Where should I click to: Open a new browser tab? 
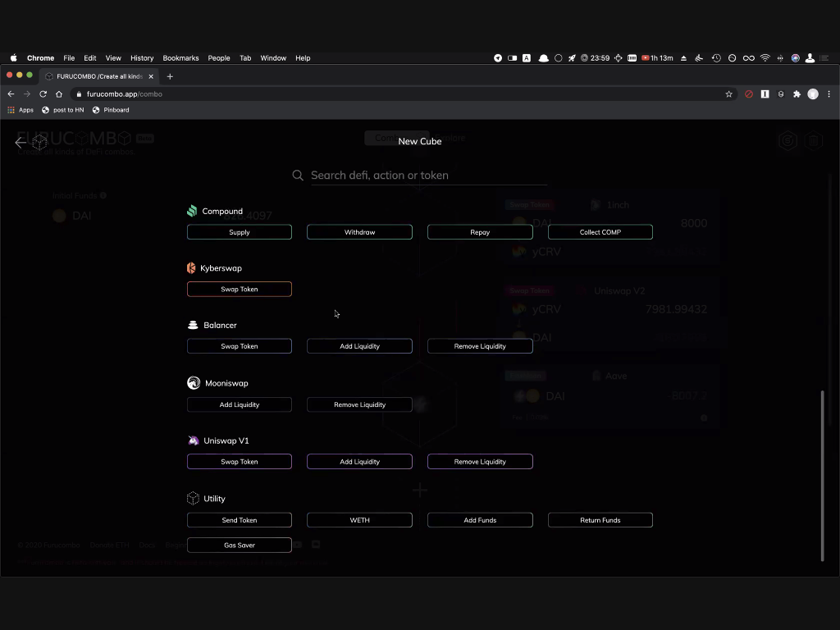(x=170, y=76)
